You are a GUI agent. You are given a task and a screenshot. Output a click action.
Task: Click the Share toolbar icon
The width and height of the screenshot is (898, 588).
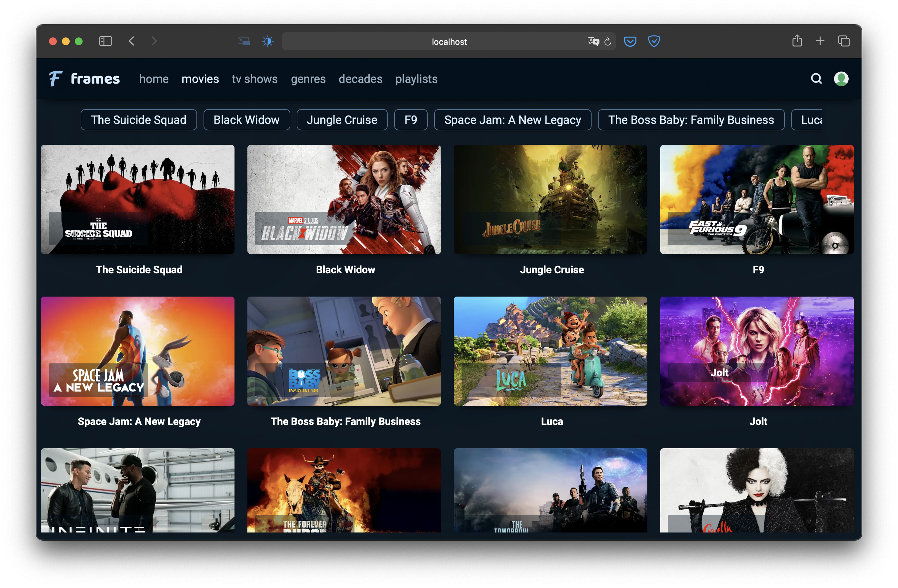(x=797, y=41)
